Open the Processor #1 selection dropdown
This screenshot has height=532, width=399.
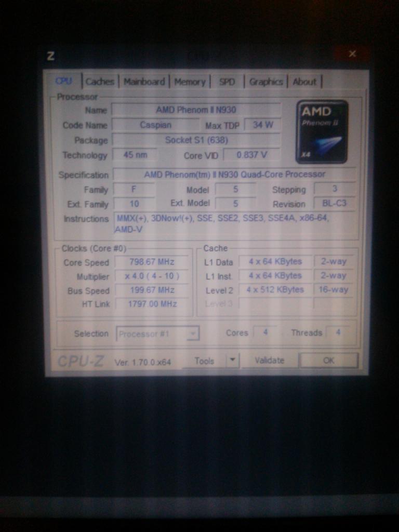[158, 334]
